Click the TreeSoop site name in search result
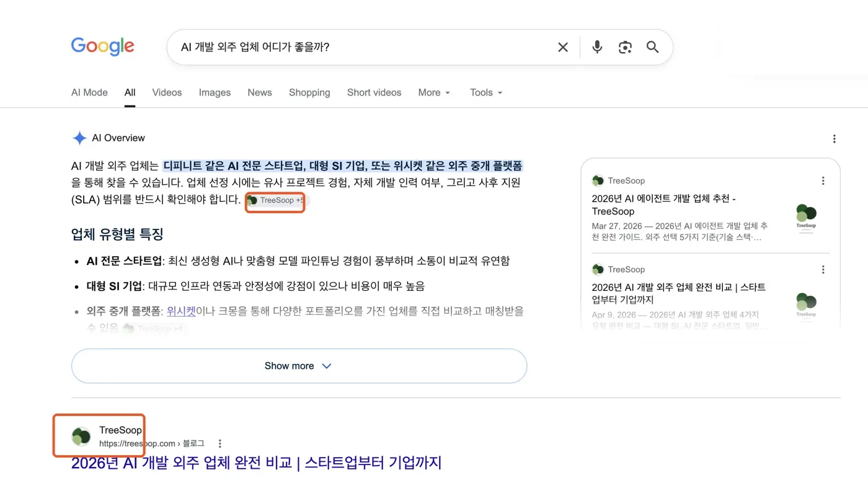Image resolution: width=868 pixels, height=488 pixels. click(120, 430)
